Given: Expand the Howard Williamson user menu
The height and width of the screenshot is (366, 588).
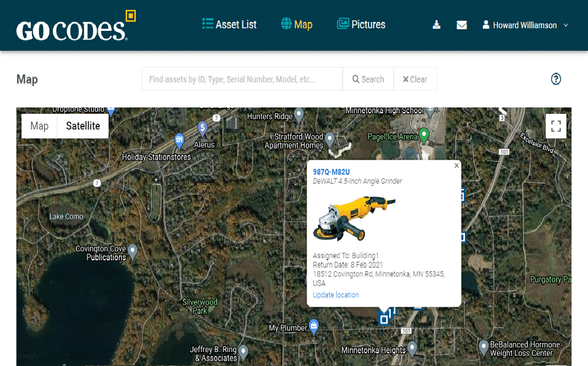Looking at the screenshot, I should click(525, 25).
